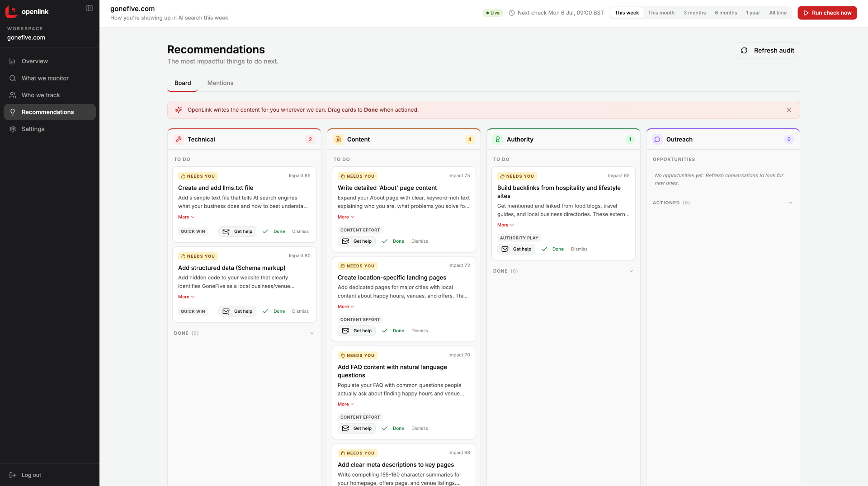
Task: Click the What we monitor search icon
Action: [x=13, y=78]
